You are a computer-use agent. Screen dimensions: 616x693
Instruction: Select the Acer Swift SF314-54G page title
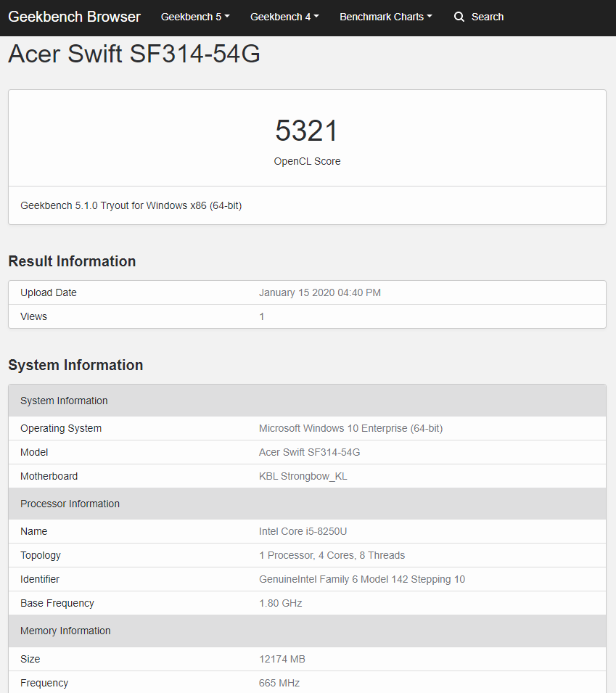point(134,54)
